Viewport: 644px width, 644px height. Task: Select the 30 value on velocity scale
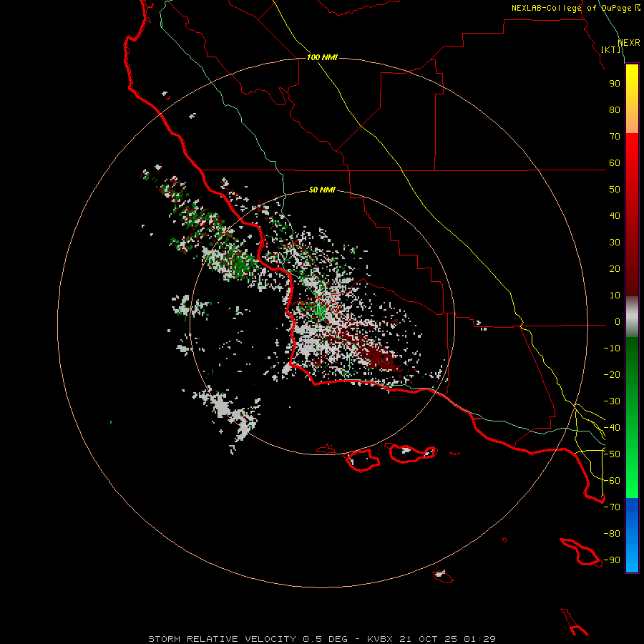point(615,243)
